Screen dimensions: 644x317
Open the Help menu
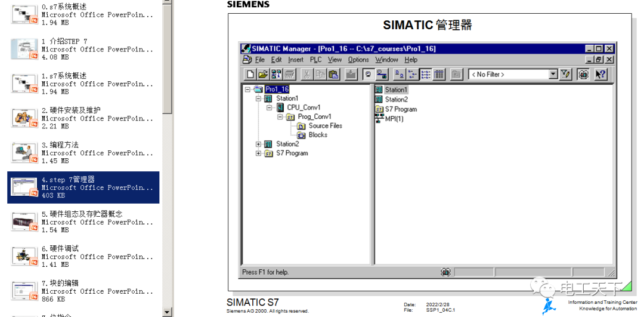(411, 60)
